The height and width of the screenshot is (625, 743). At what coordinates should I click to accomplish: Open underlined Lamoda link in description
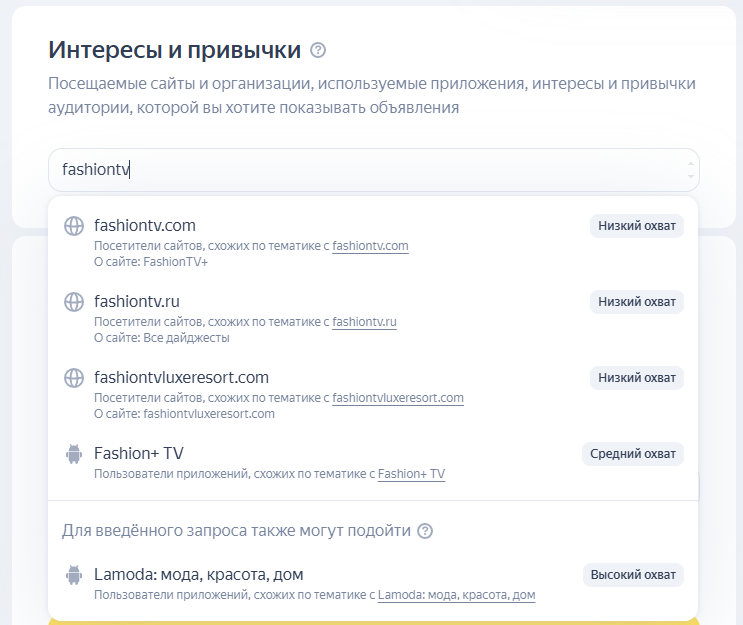[x=456, y=595]
